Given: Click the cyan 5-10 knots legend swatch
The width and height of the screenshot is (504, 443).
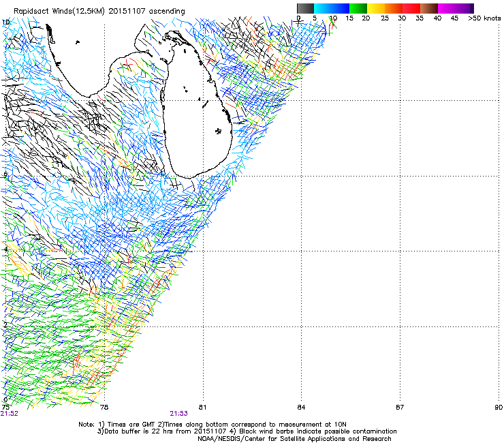Looking at the screenshot, I should pyautogui.click(x=323, y=8).
